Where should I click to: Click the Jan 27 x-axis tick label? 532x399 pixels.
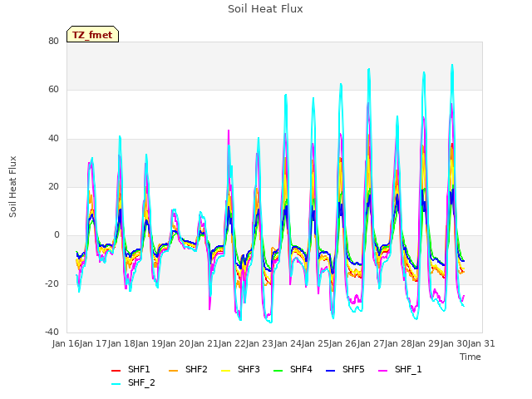click(371, 343)
